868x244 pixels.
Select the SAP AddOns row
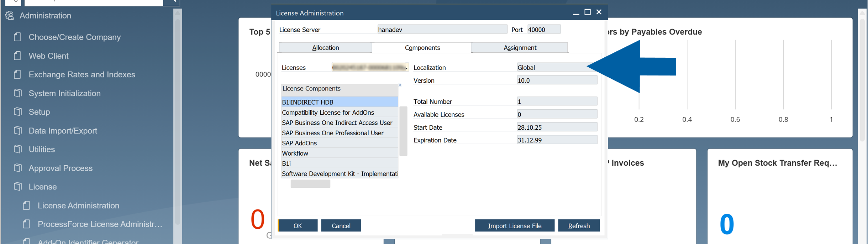click(340, 143)
